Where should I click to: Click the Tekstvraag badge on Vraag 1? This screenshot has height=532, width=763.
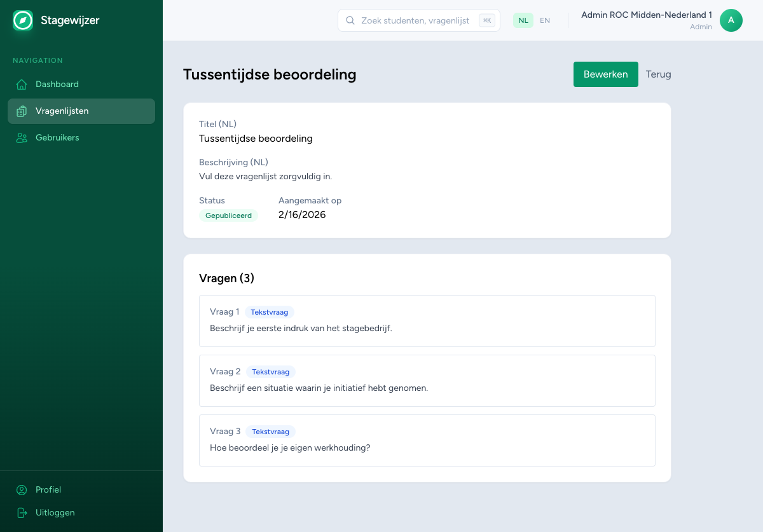[x=269, y=312]
